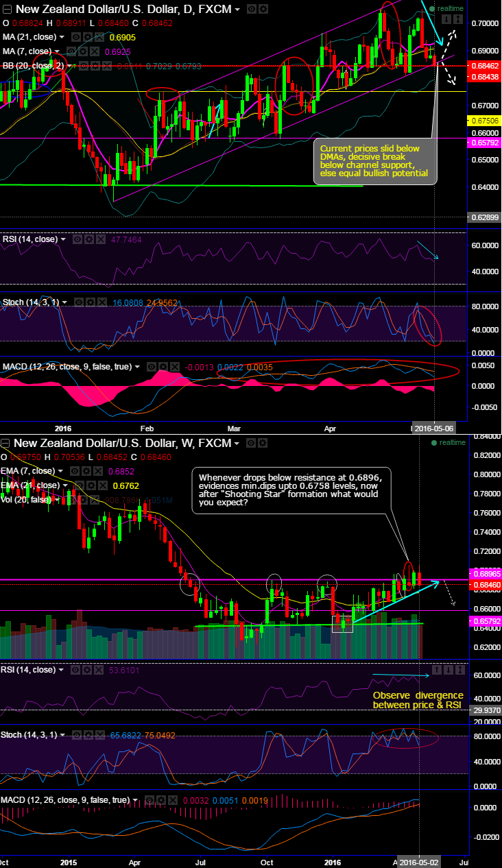Open EMA (7, close) settings gear
Viewport: 502px width, 868px height.
[x=86, y=471]
